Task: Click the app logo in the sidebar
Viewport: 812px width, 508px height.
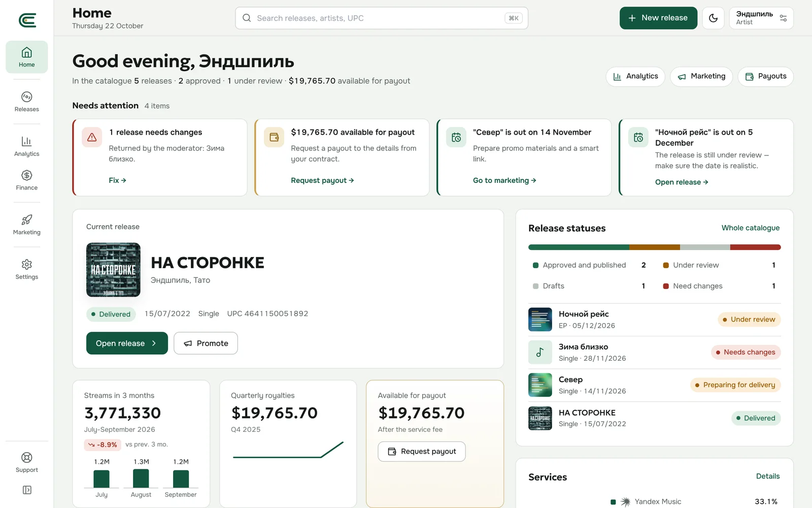Action: 27,20
